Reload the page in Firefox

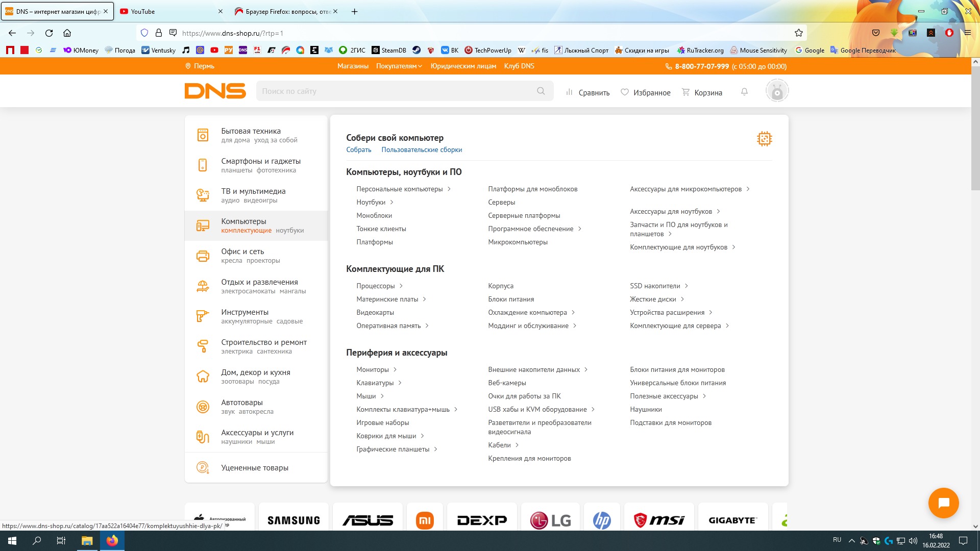click(x=49, y=33)
